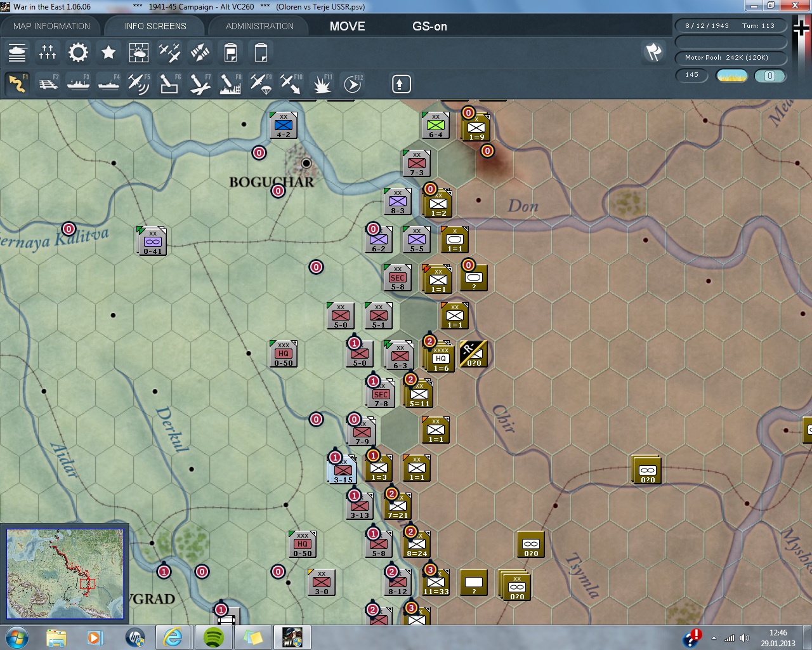
Task: Open Windows Explorer from the taskbar
Action: (56, 637)
